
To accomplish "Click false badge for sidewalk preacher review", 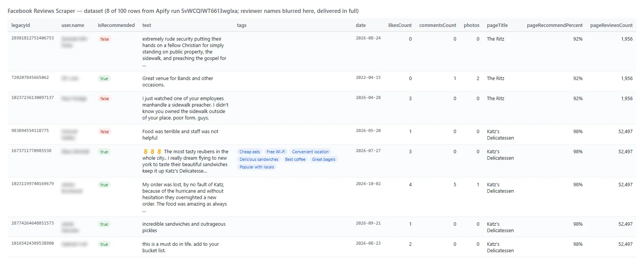I will [105, 99].
